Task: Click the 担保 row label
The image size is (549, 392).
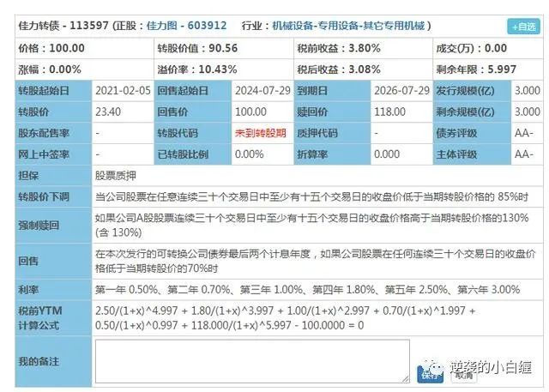Action: click(53, 176)
